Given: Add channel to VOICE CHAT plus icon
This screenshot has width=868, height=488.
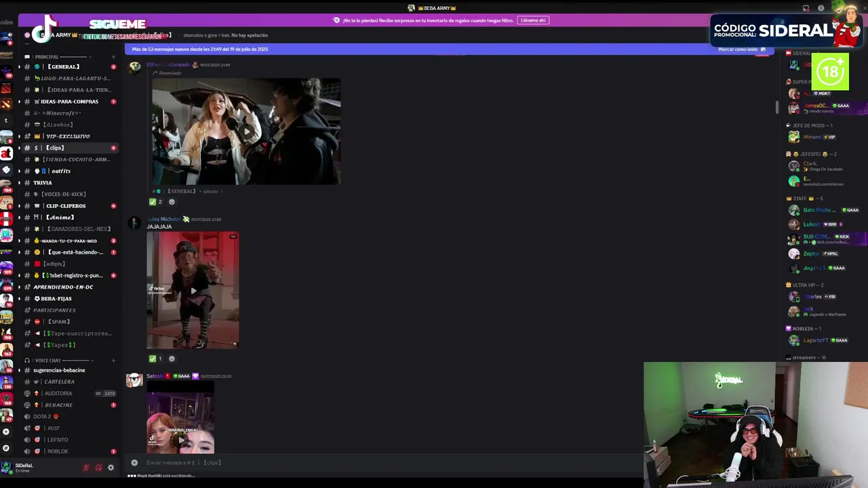Looking at the screenshot, I should coord(113,361).
